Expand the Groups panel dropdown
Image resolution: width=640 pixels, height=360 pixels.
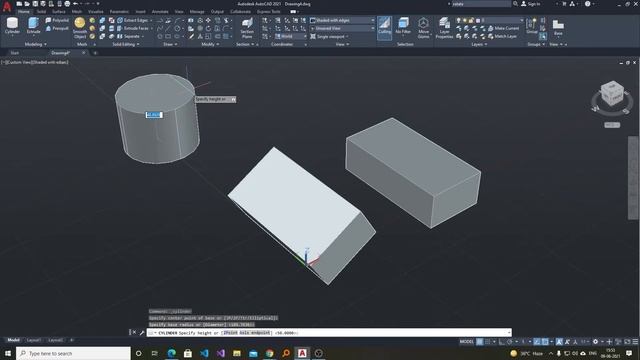pos(536,44)
